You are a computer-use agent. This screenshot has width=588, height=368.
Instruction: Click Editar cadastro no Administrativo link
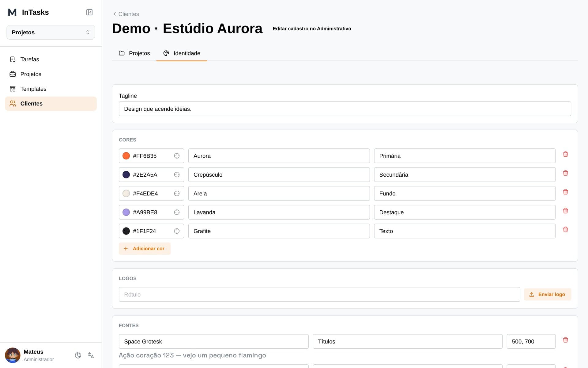[312, 29]
